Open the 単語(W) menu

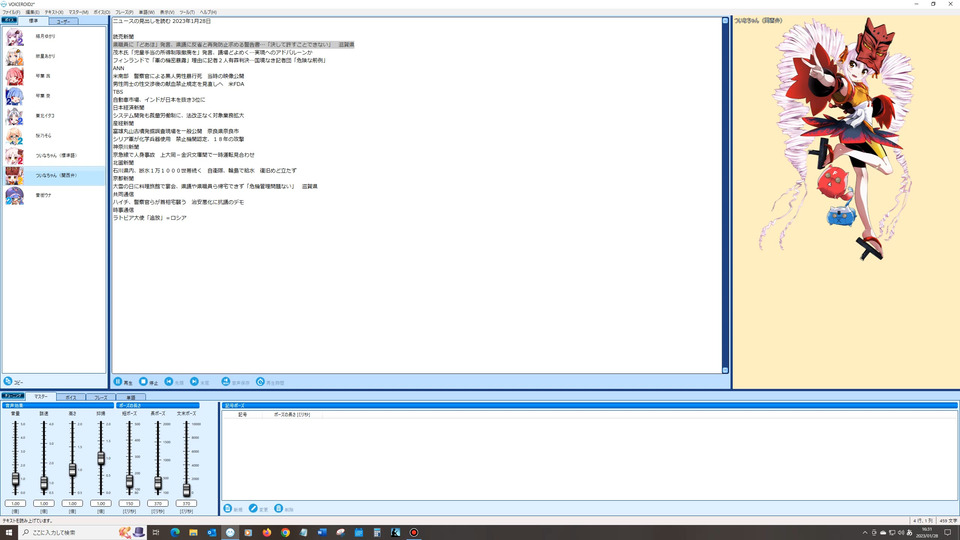[146, 12]
